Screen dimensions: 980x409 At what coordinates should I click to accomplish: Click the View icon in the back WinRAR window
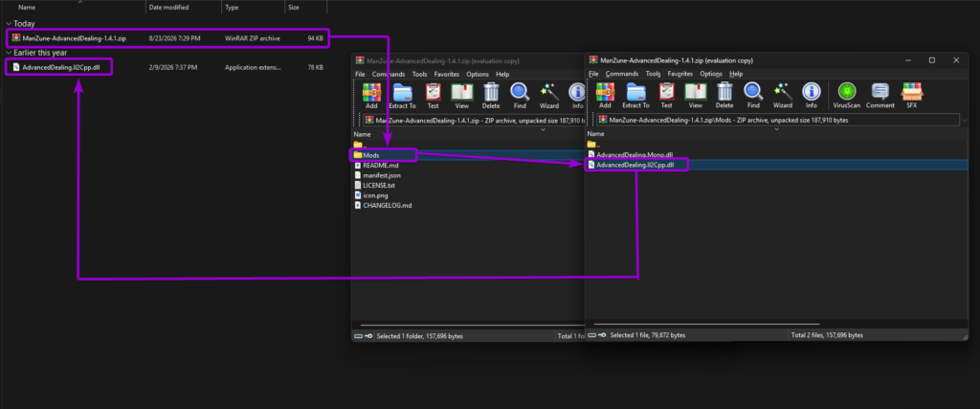pyautogui.click(x=462, y=92)
